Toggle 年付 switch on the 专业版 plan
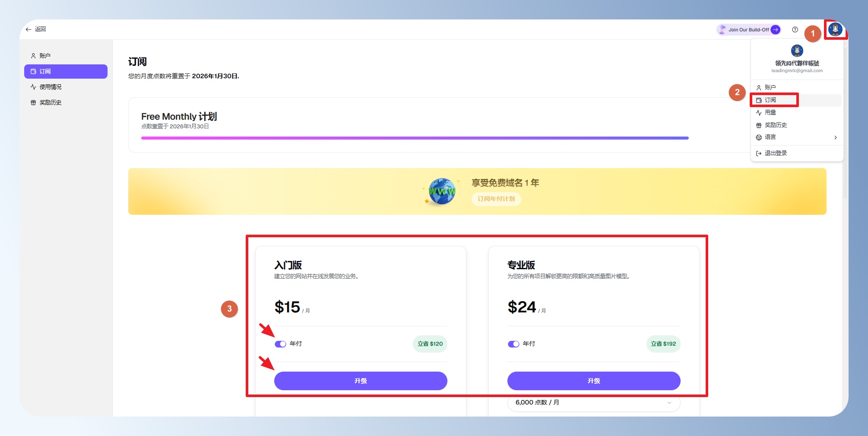Screen dimensions: 868x436 tap(513, 344)
